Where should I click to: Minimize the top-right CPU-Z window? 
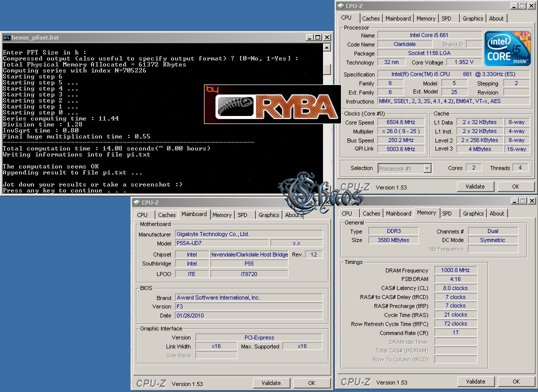514,6
